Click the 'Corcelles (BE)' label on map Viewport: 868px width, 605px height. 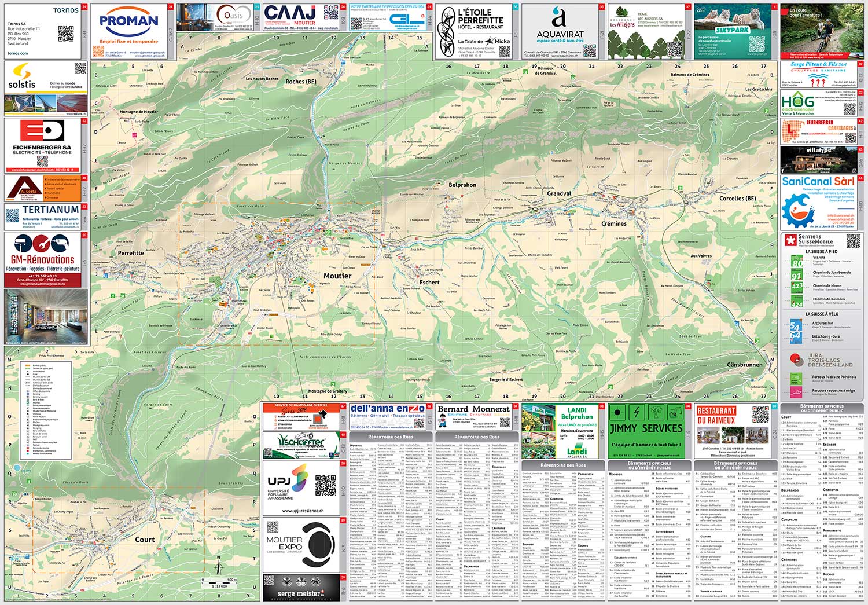click(737, 199)
